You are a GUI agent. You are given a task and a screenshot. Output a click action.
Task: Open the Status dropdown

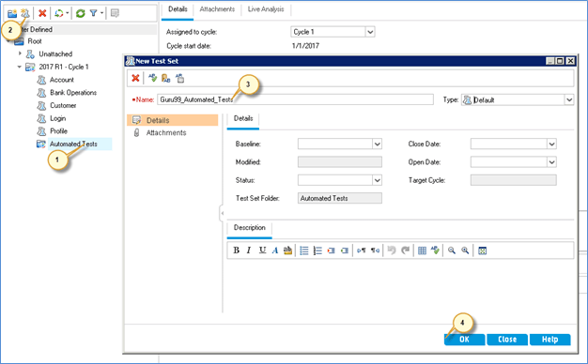tap(377, 180)
